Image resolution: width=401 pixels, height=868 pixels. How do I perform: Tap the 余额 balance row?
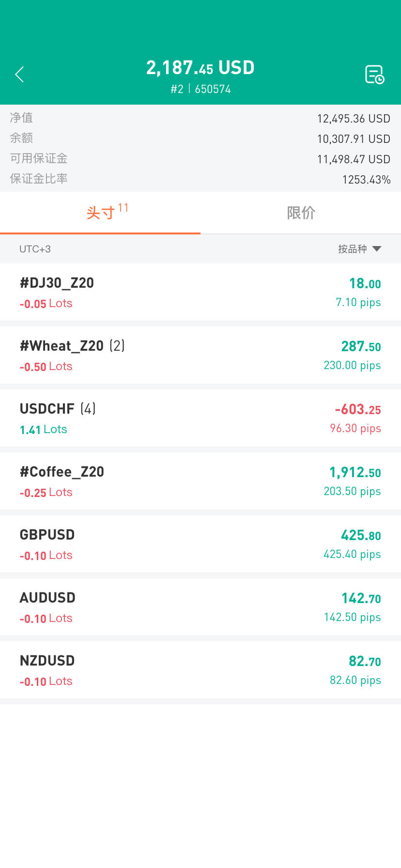pos(200,139)
